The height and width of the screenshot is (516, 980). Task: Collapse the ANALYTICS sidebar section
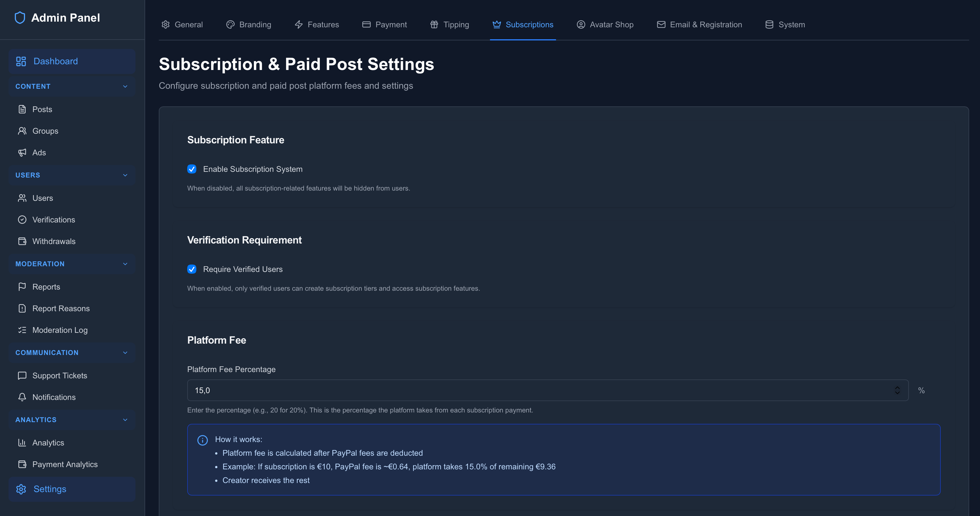click(x=125, y=420)
